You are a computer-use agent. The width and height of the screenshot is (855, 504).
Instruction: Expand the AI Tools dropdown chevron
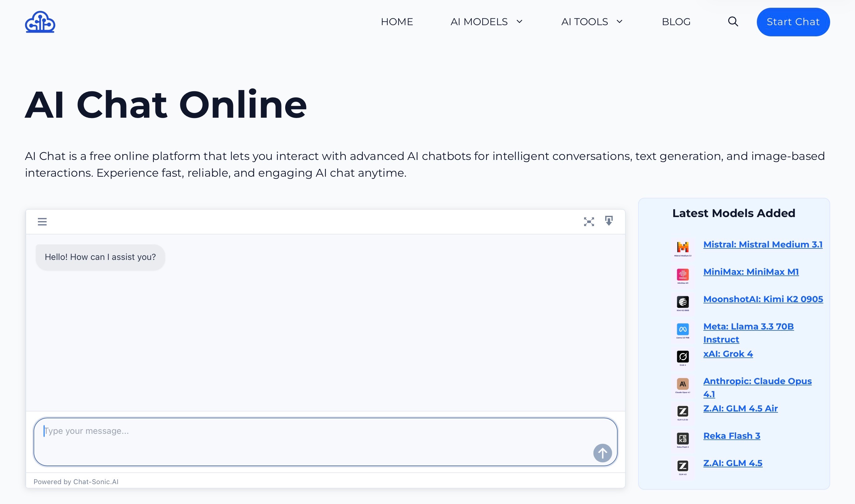[619, 22]
